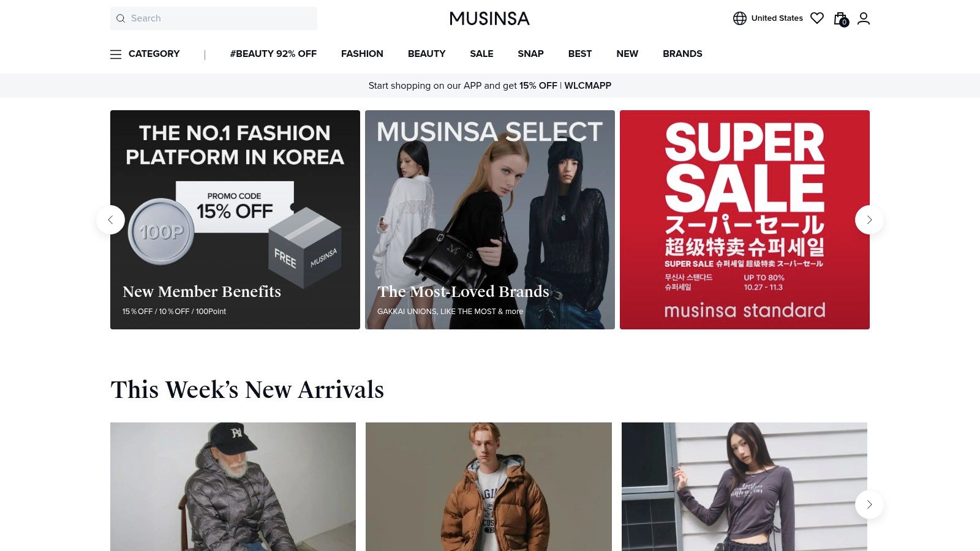
Task: Click the search magnifier icon
Action: click(x=121, y=18)
